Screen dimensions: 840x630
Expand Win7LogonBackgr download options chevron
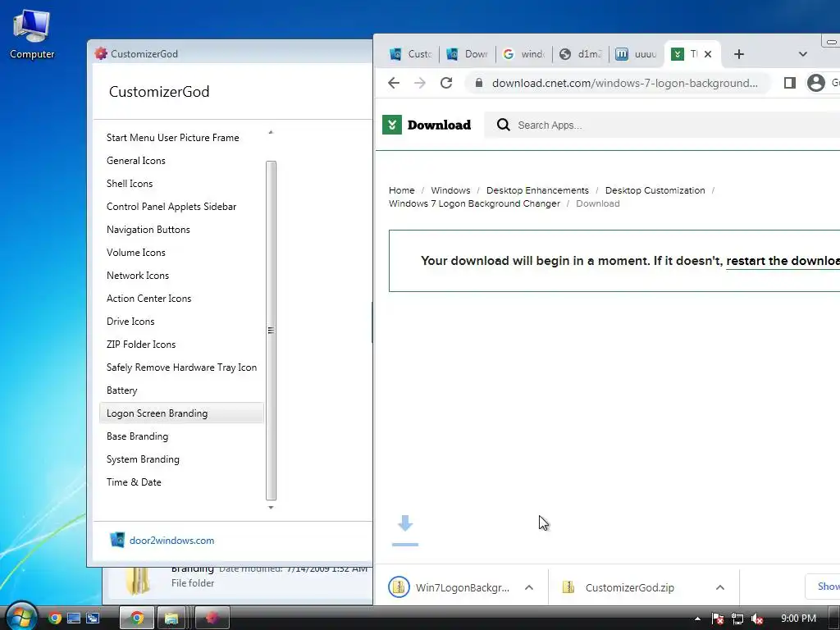[x=529, y=587]
